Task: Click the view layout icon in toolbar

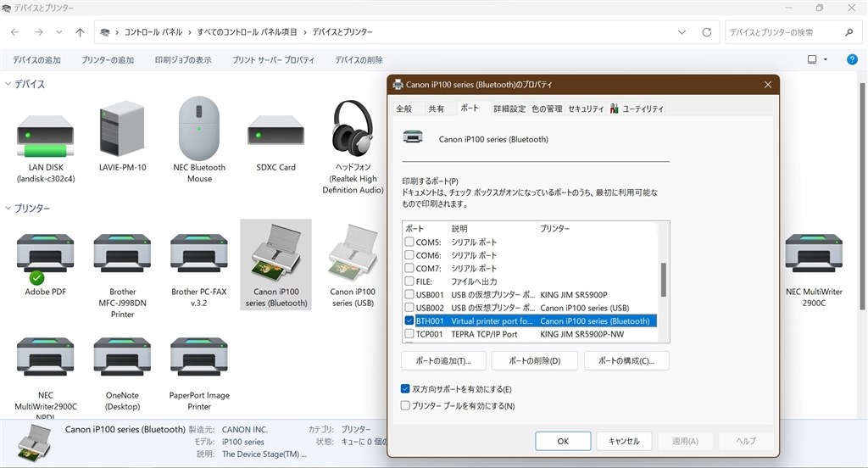Action: (812, 59)
